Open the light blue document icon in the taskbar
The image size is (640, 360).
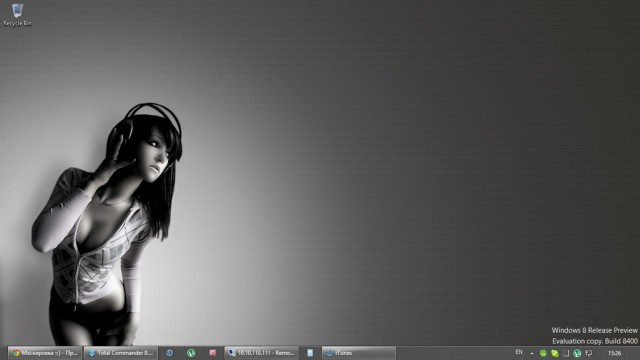(310, 353)
